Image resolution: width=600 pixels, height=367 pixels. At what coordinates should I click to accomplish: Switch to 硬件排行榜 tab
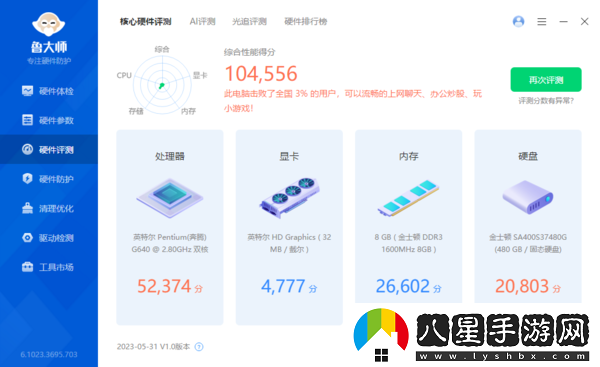click(306, 21)
